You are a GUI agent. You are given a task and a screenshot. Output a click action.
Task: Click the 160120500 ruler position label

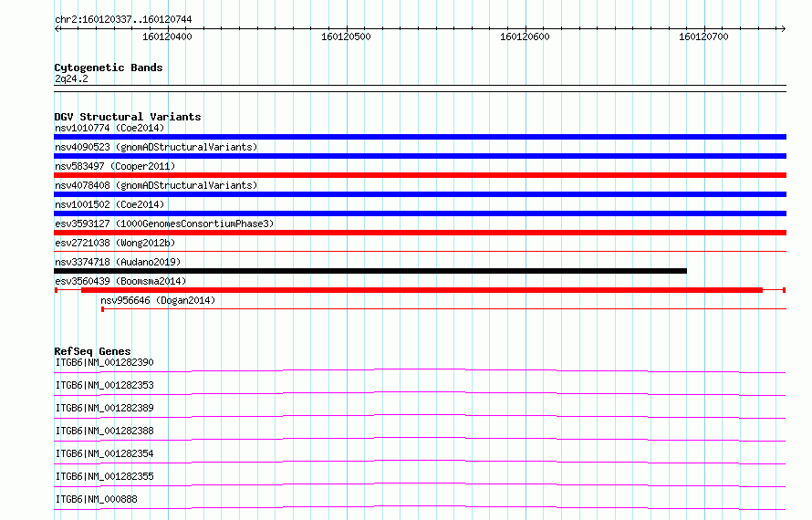click(346, 36)
